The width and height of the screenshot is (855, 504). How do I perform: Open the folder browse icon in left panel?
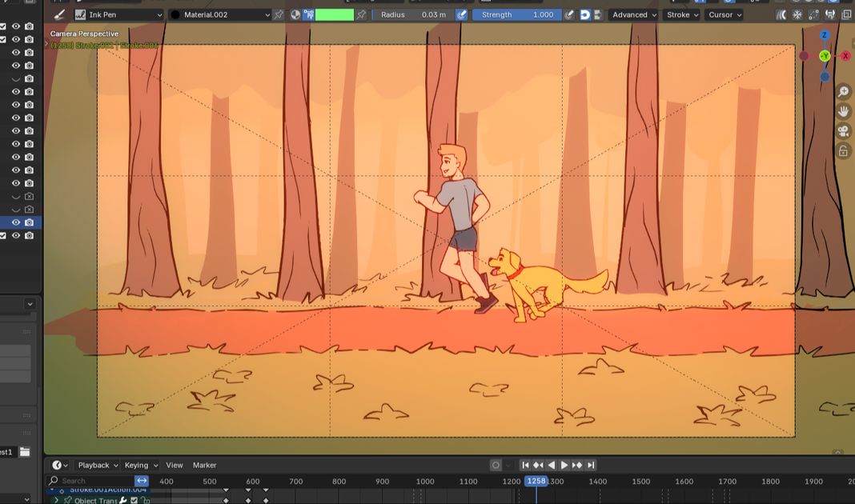point(25,452)
